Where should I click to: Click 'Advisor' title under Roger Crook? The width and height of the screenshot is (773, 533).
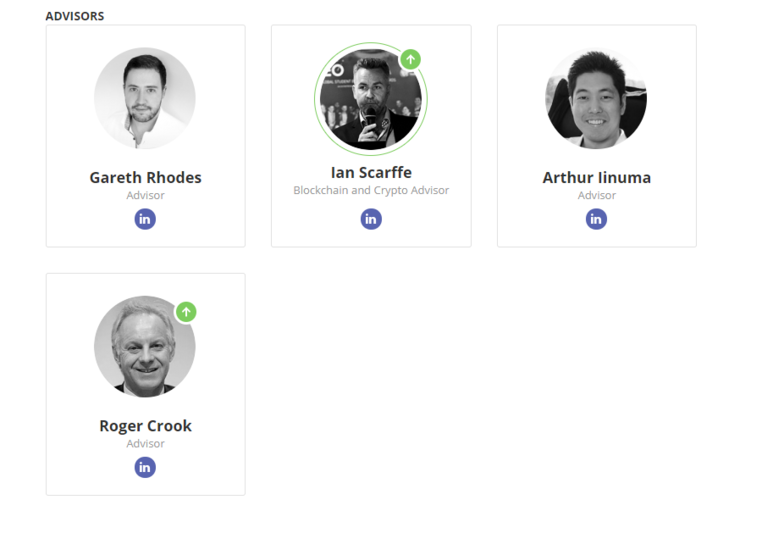(145, 444)
